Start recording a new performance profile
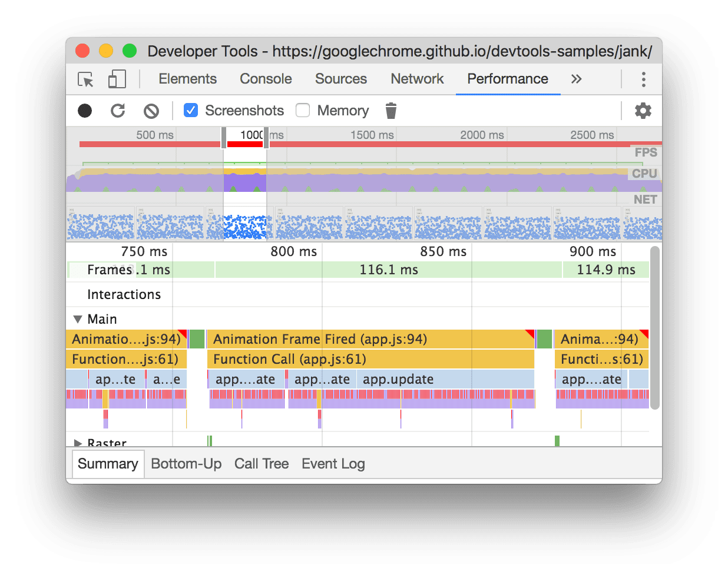Screen dimensions: 728x578 (x=84, y=111)
